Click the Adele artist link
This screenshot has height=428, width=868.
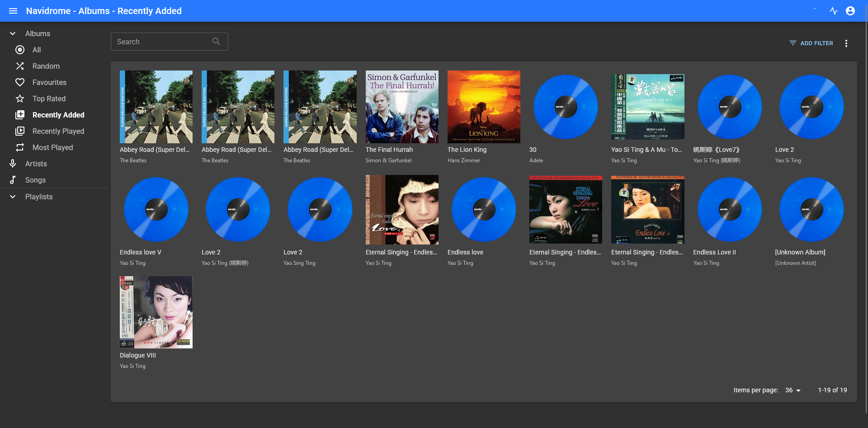tap(536, 160)
